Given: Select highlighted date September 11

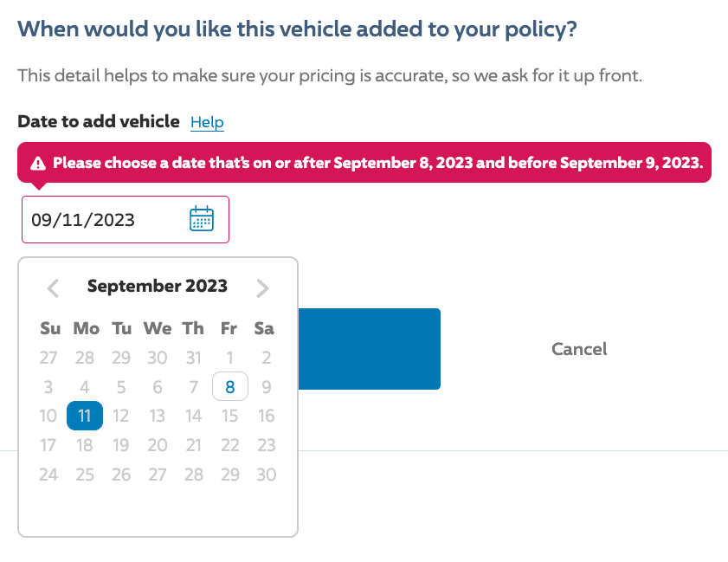Looking at the screenshot, I should pos(85,416).
